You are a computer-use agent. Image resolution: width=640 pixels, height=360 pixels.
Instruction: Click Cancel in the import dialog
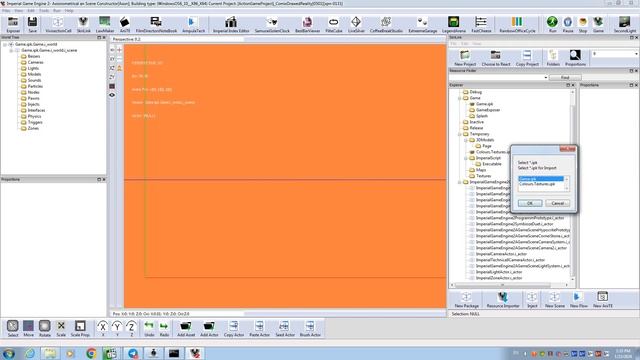click(x=558, y=203)
